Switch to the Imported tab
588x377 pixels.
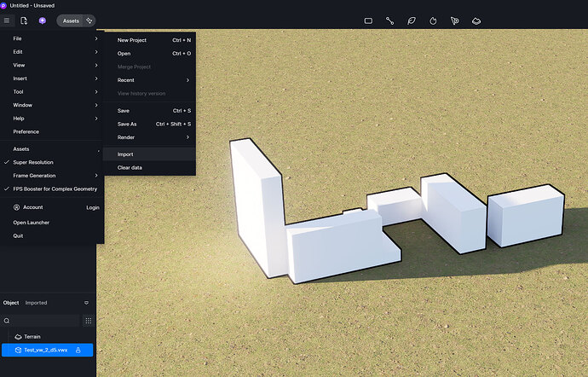(37, 303)
